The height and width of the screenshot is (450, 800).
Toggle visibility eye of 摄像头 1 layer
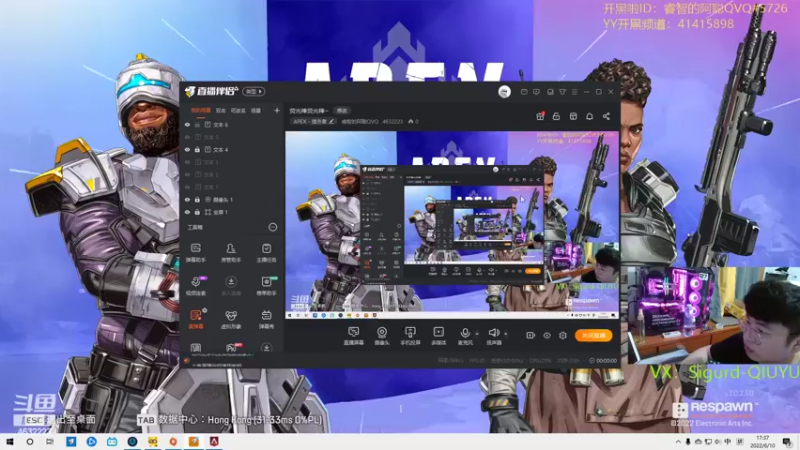coord(187,199)
